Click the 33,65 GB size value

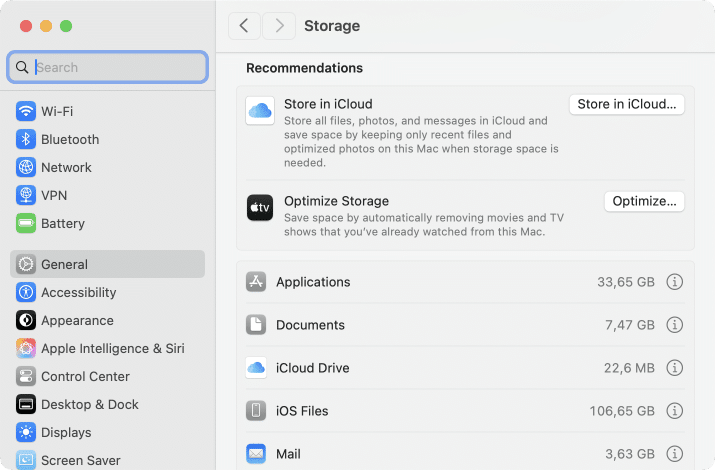point(626,282)
